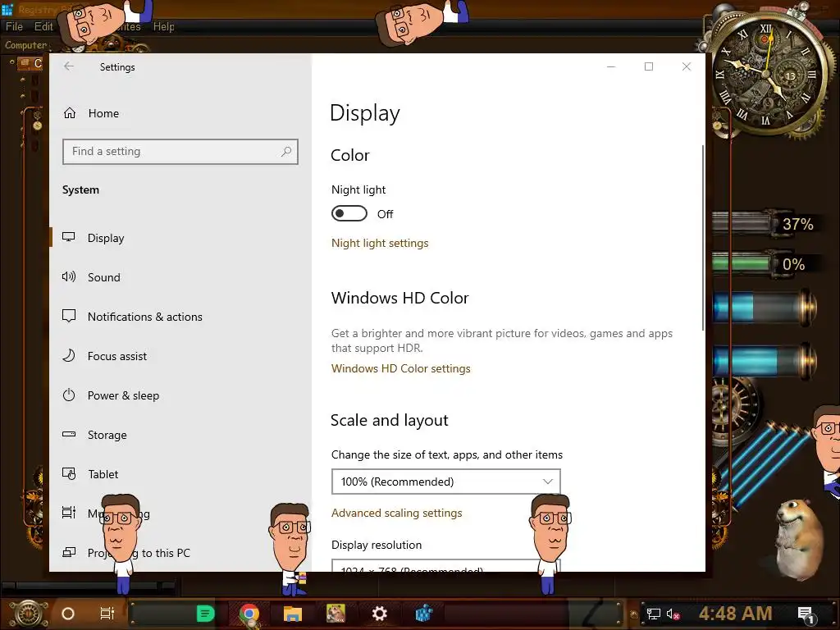Open the hamster box app on taskbar
Screen dimensions: 840x630
point(336,614)
